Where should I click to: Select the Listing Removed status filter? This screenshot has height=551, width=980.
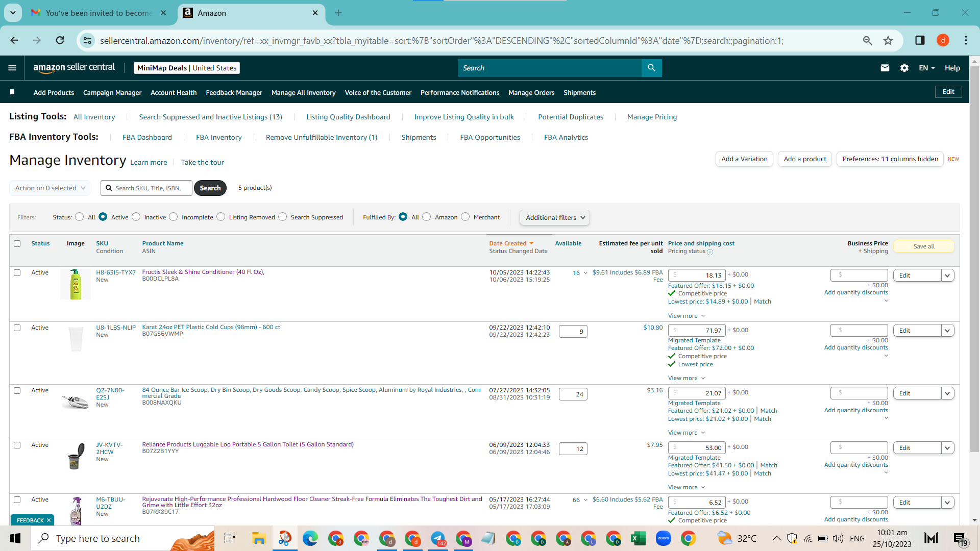click(221, 217)
